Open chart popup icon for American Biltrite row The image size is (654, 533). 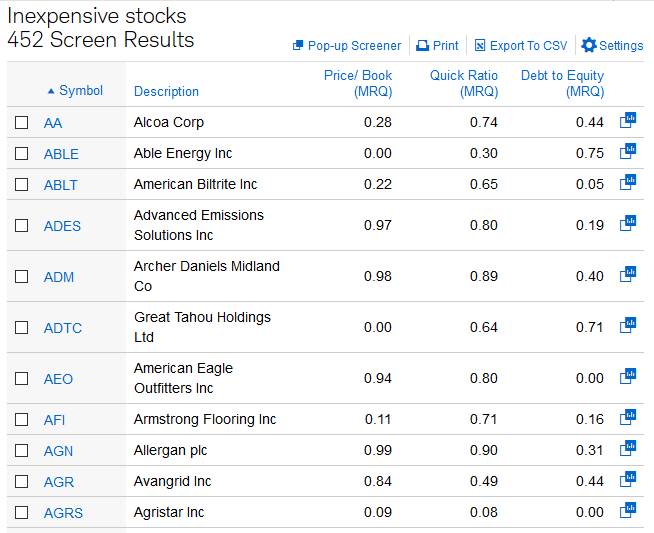click(x=628, y=182)
